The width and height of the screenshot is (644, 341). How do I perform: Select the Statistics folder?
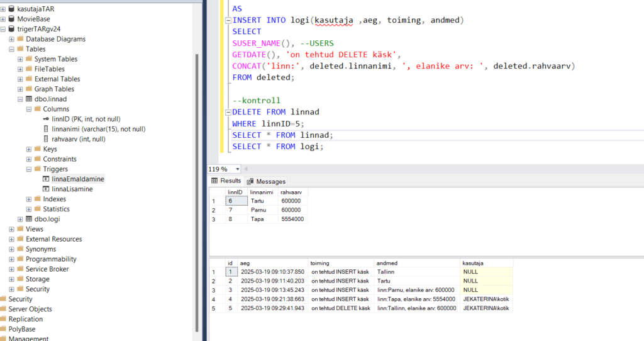56,209
